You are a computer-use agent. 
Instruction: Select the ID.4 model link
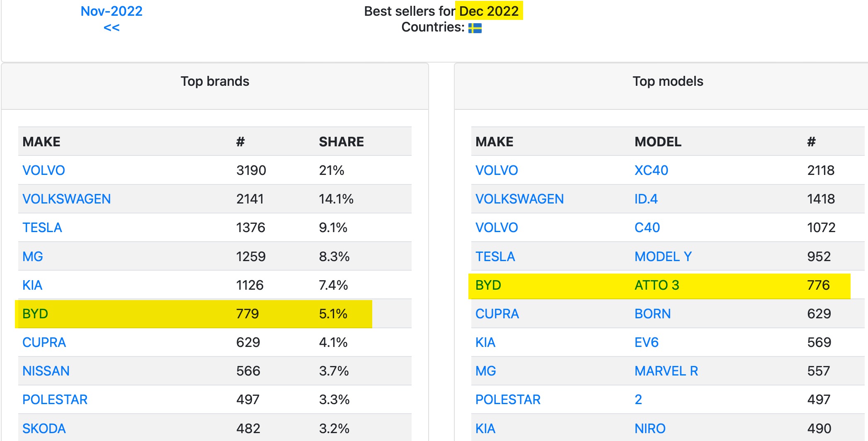(646, 199)
